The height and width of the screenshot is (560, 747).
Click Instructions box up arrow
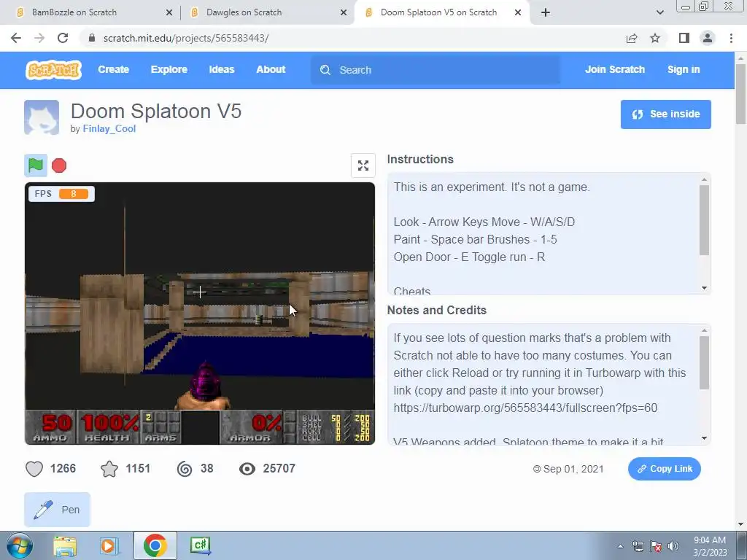704,179
